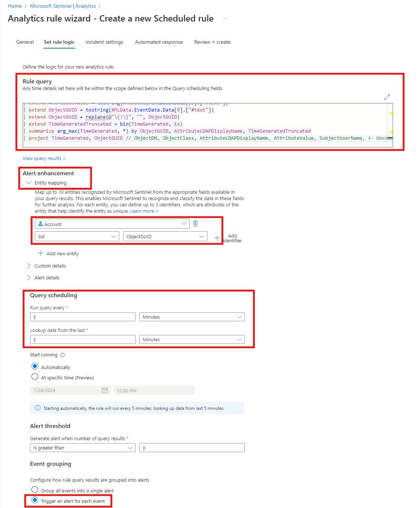Viewport: 420px width, 508px height.
Task: Go to the Review + create tab
Action: [212, 42]
